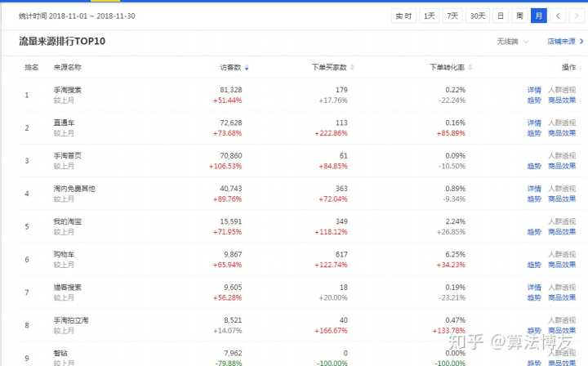Open 趋势 for 购物车 row
Viewport: 588px width, 366px height.
click(x=534, y=265)
